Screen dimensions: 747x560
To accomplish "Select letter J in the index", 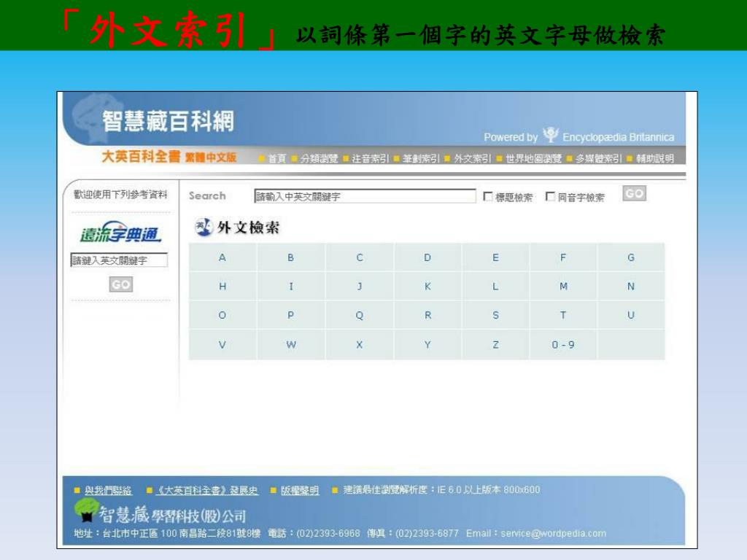I will click(x=360, y=286).
